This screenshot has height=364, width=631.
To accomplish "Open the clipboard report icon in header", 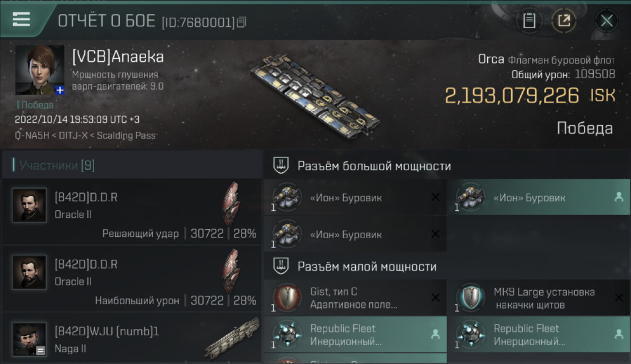I will [529, 21].
